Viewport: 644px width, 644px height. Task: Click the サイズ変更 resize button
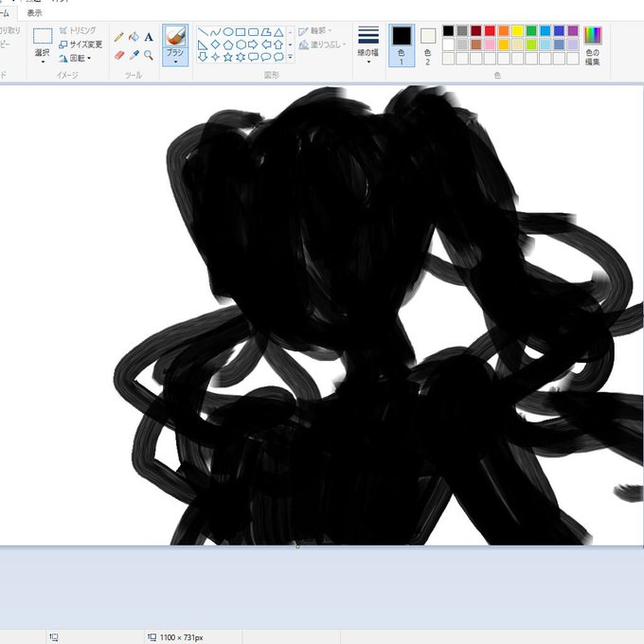pos(80,45)
